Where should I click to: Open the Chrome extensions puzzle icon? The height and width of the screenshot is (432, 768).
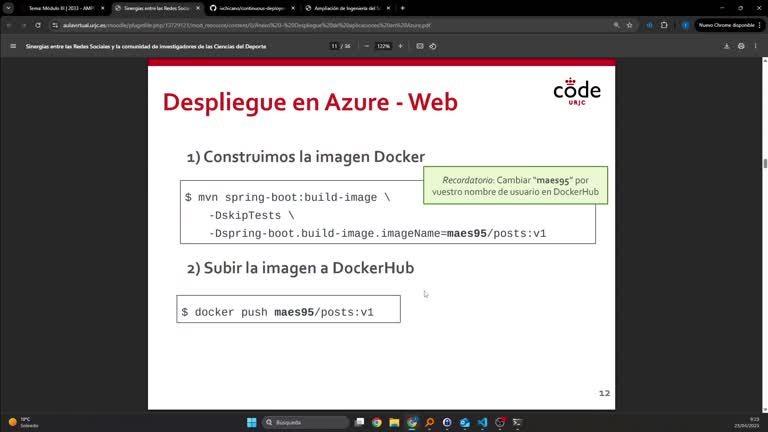tap(664, 25)
